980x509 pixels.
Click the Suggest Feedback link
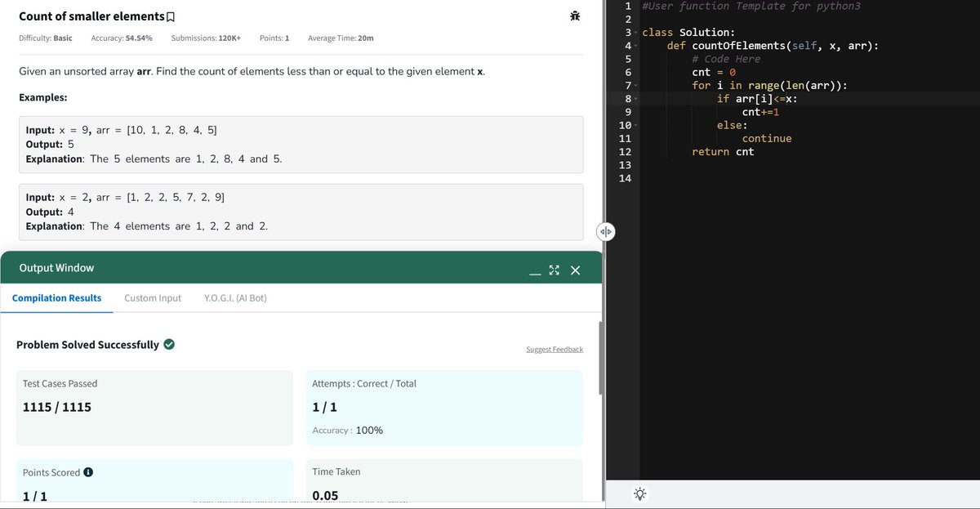[x=555, y=350]
